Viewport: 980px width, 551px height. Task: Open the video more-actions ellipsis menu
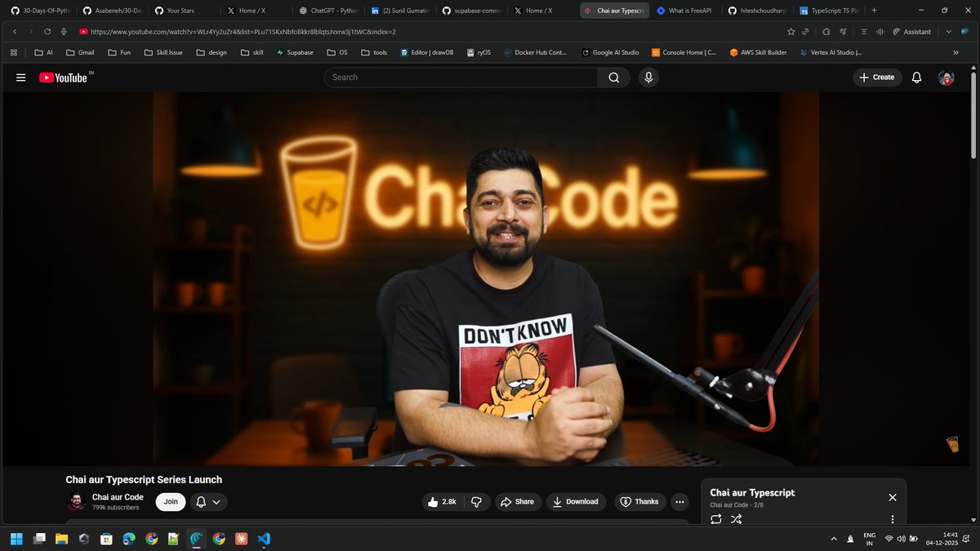[x=679, y=501]
